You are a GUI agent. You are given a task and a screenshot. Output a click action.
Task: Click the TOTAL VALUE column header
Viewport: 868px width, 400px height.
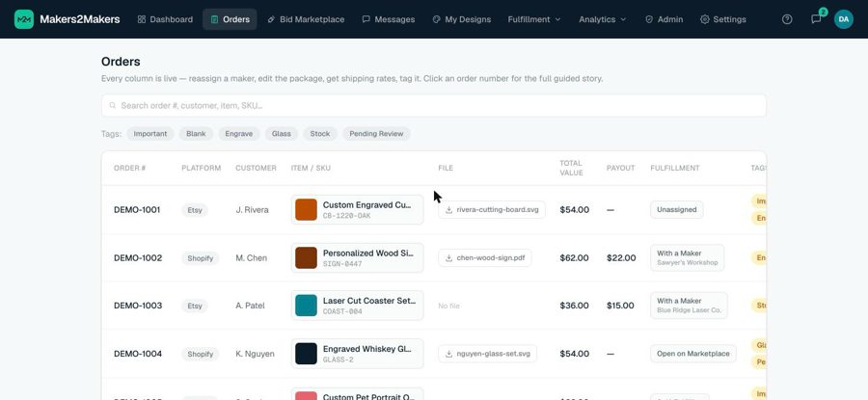click(x=571, y=168)
